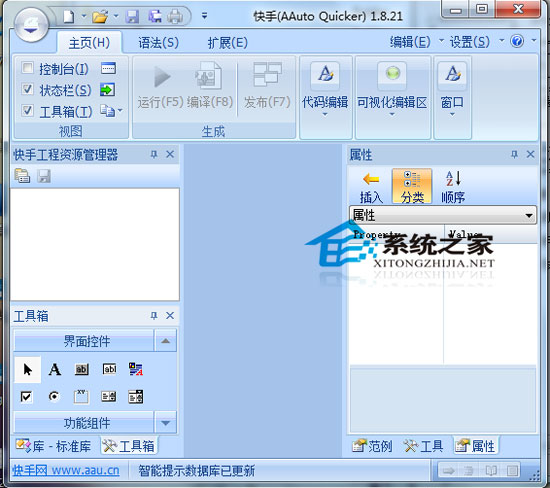Click the 发布(F7) publish button
This screenshot has height=488, width=550.
pos(267,86)
